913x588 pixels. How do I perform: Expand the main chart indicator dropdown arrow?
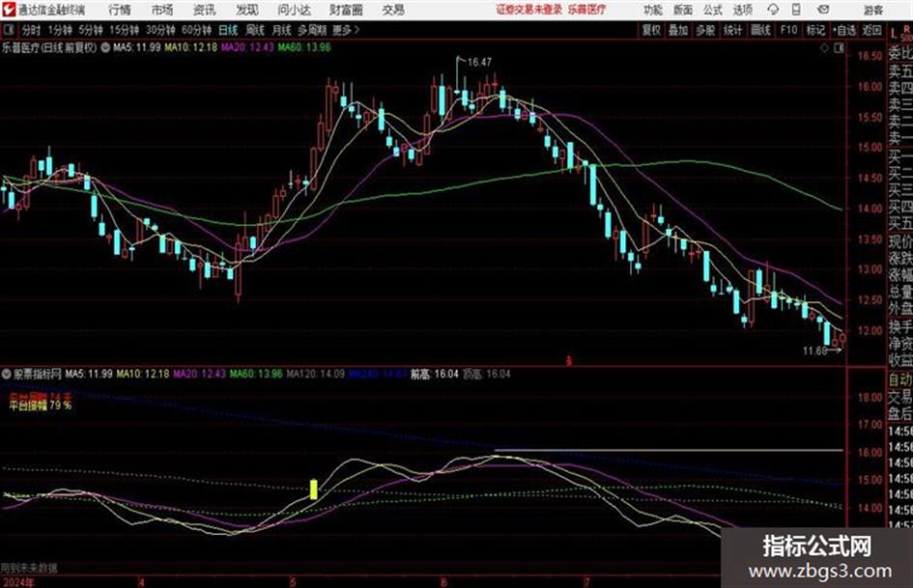click(x=105, y=47)
